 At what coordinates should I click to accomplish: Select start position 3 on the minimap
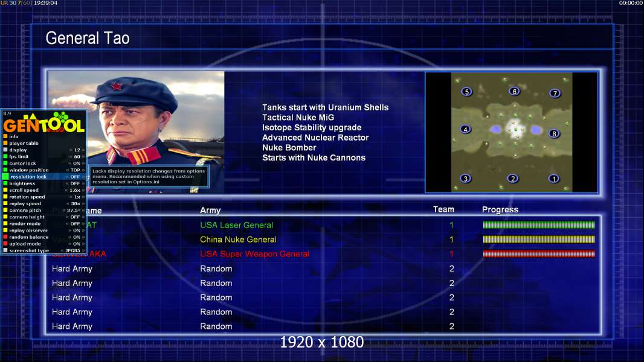click(x=465, y=179)
